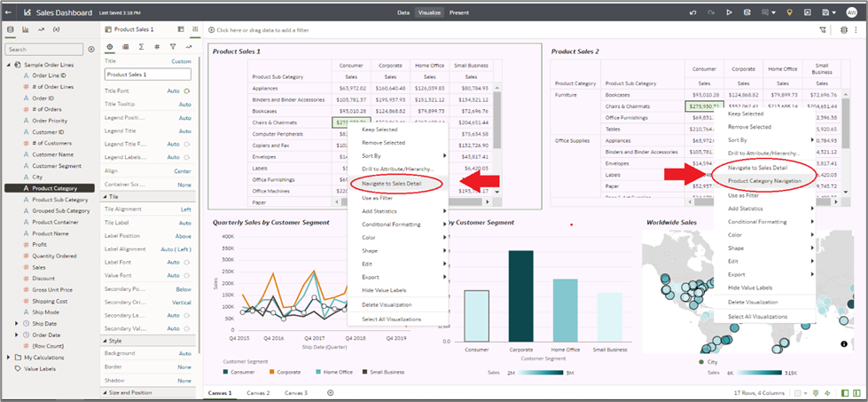Click the Product Sales 1 title input
The image size is (868, 402).
(x=148, y=75)
